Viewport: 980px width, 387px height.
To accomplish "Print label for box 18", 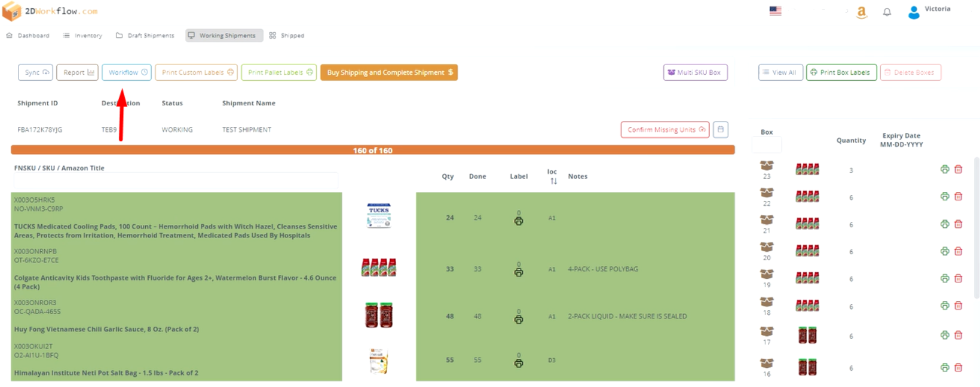I will (x=945, y=306).
